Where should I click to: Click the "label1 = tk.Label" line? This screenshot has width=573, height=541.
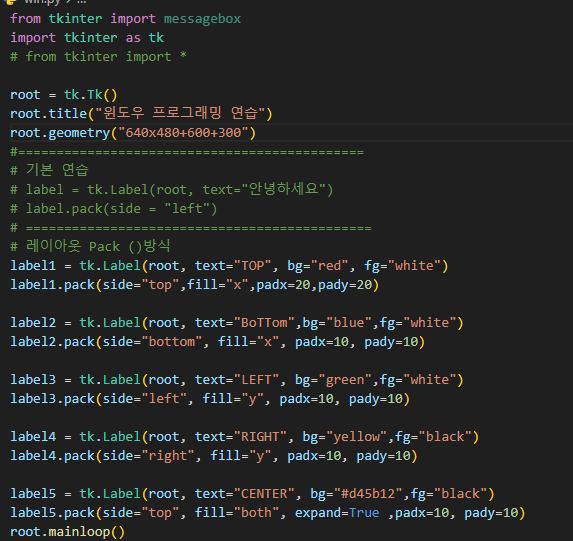tap(229, 266)
